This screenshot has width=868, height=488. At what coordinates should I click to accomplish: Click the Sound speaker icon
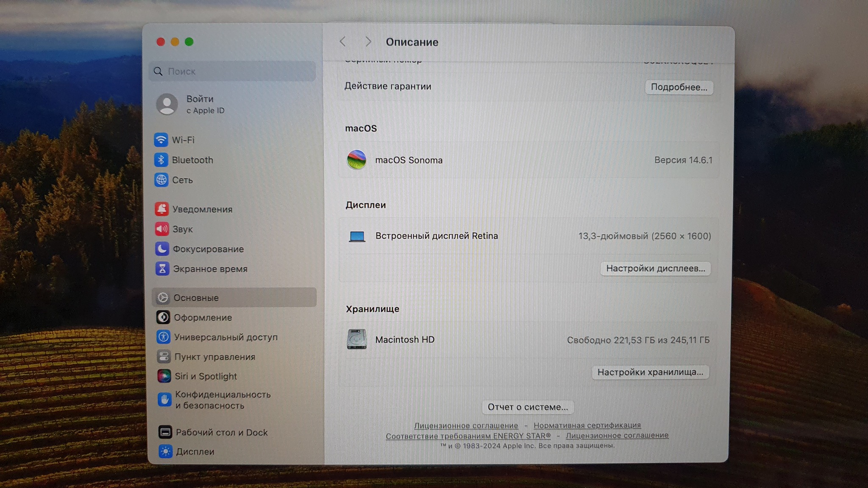(162, 229)
